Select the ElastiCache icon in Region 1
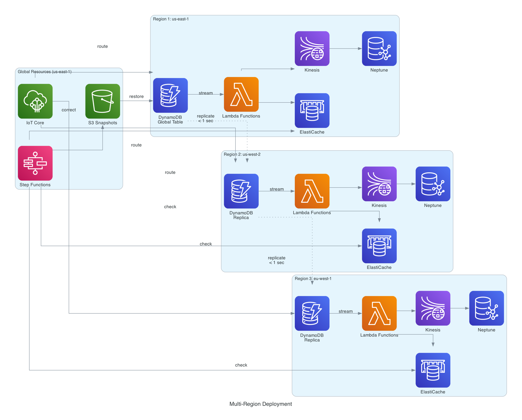Viewport: 522px width, 420px height. pyautogui.click(x=312, y=111)
